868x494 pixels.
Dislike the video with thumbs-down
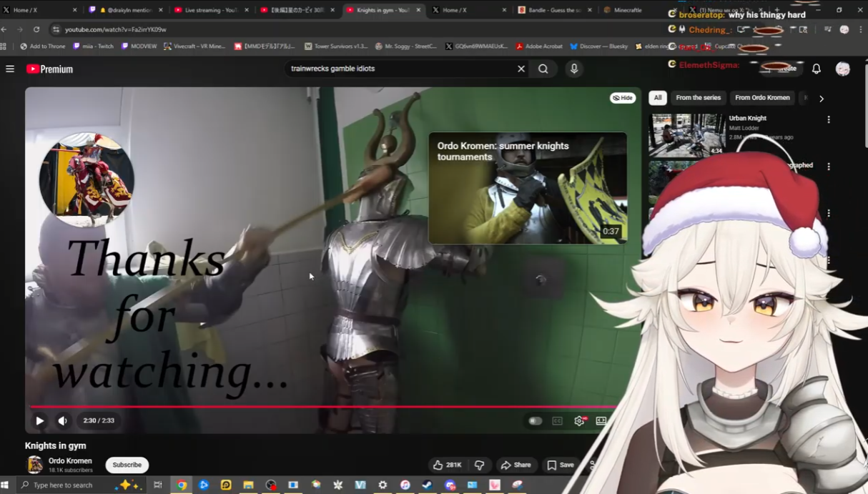pos(479,465)
